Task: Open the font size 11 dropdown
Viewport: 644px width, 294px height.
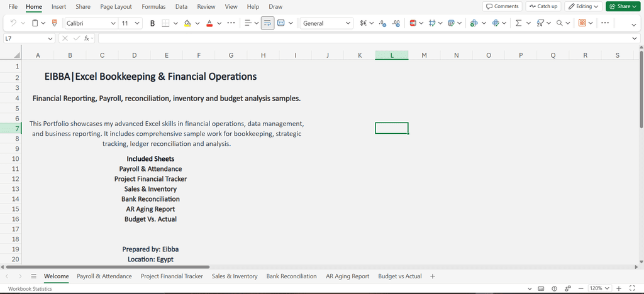Action: click(x=137, y=23)
